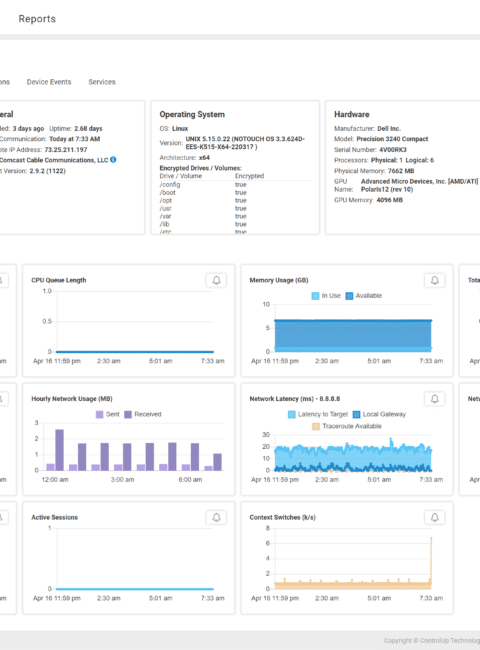
Task: Click the x64 architecture value
Action: (204, 158)
